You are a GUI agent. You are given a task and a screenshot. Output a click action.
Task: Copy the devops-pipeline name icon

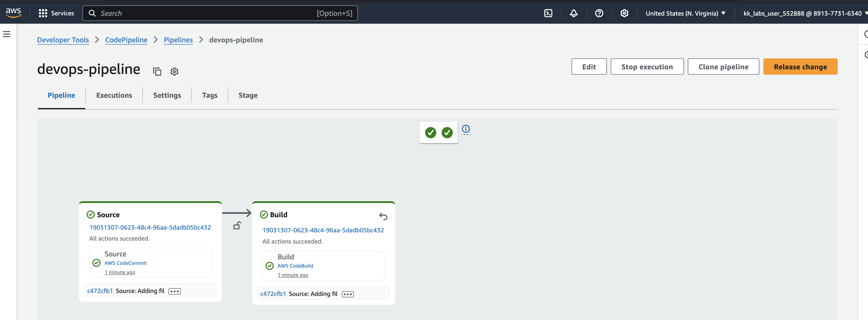pos(157,71)
